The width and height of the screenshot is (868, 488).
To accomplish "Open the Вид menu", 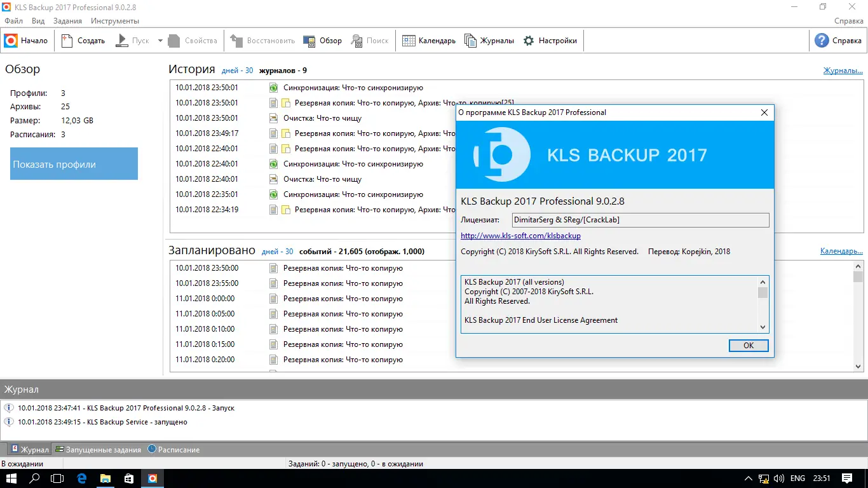I will [38, 21].
